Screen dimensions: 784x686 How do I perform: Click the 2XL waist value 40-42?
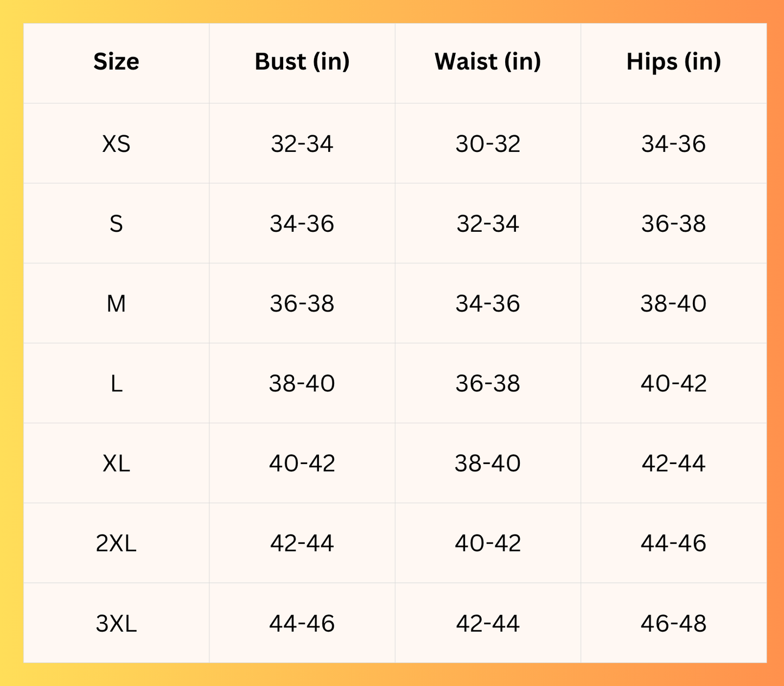click(x=488, y=543)
